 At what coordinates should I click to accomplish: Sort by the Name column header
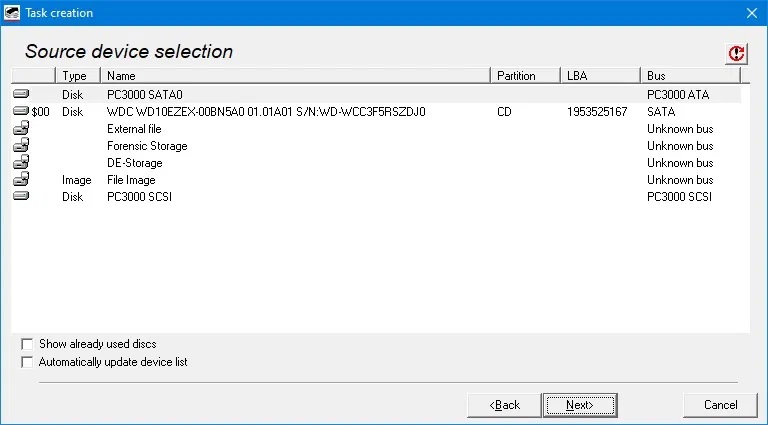point(295,76)
